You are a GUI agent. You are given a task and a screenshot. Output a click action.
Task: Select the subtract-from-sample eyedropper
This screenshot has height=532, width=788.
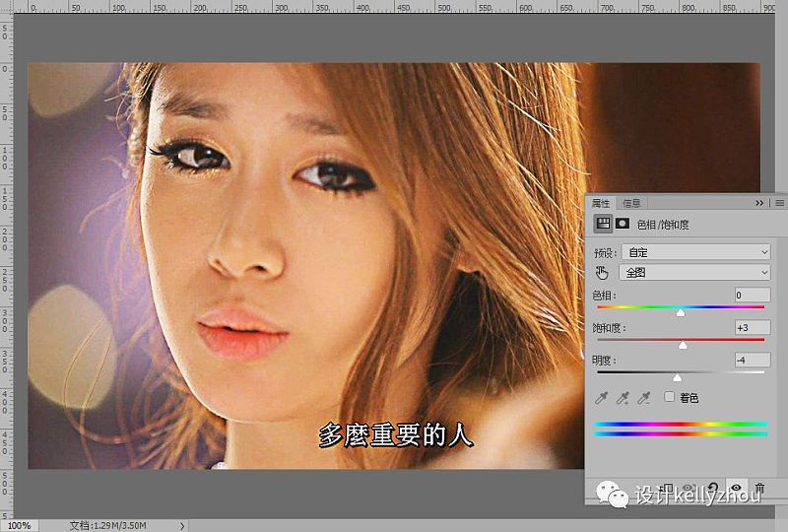644,398
